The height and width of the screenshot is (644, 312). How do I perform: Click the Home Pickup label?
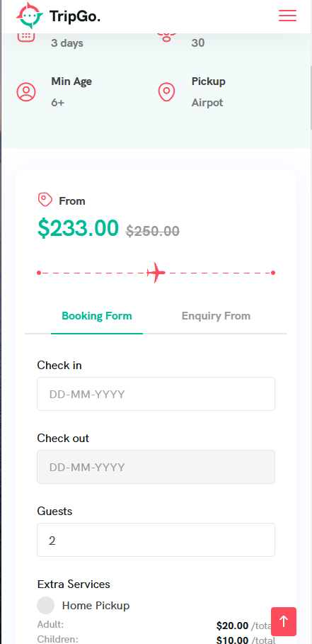coord(96,606)
